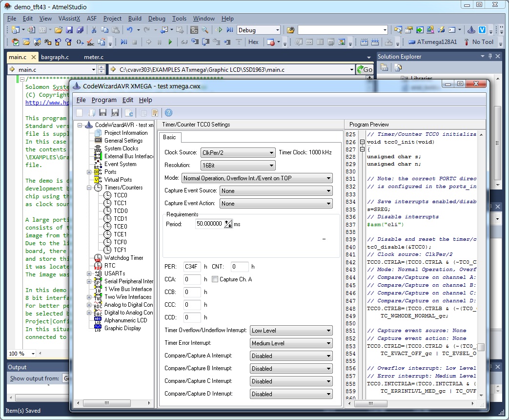Switch to the bargraph.c tab
This screenshot has height=420, width=509.
coord(55,57)
